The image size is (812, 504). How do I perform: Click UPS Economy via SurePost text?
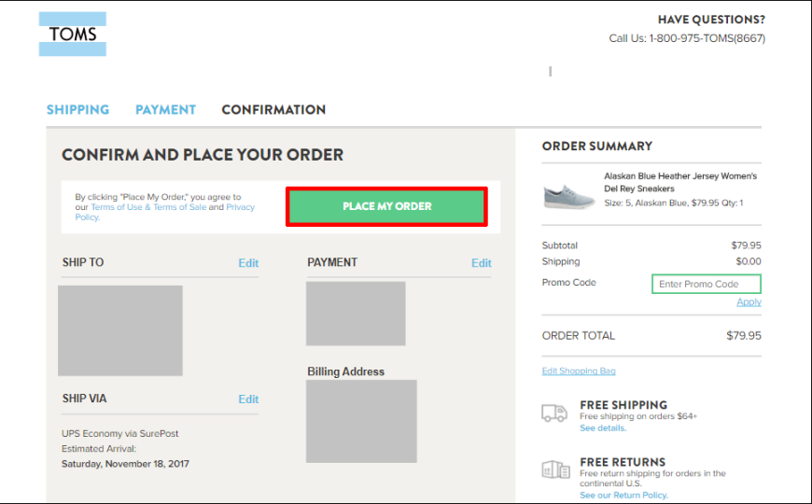point(120,434)
